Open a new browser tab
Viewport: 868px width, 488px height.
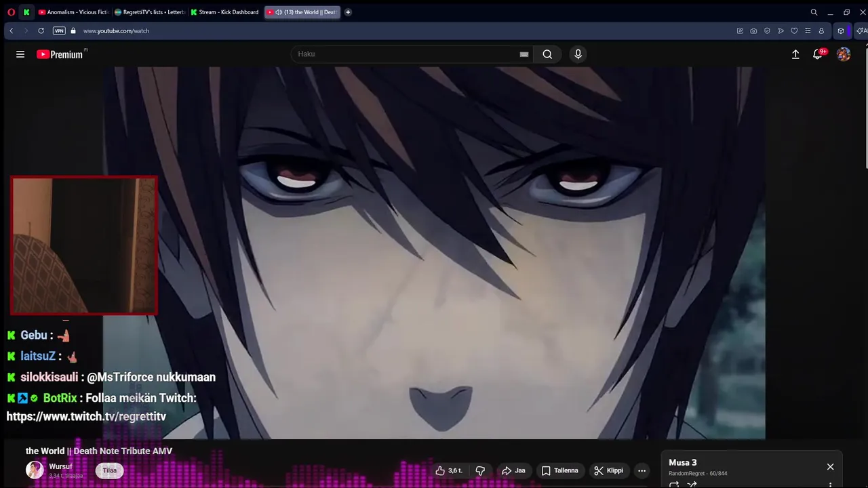(348, 12)
